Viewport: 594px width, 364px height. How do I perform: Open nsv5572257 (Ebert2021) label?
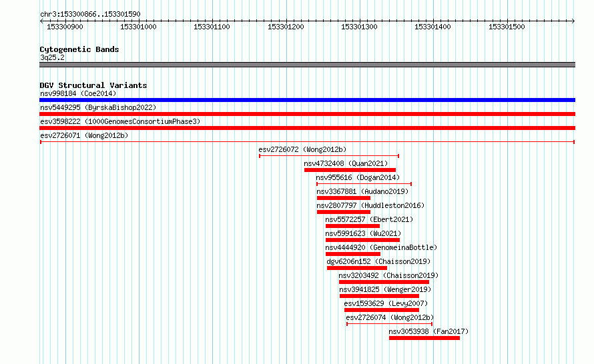369,219
